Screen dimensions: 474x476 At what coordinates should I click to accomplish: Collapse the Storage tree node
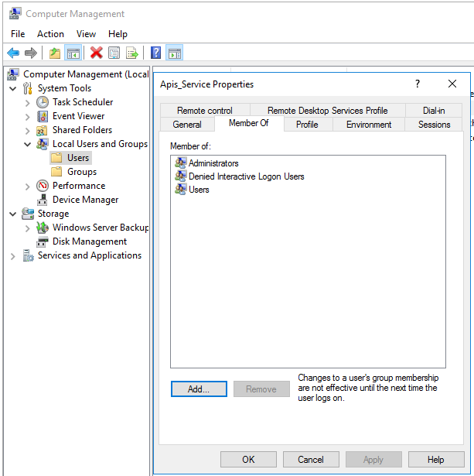pos(13,214)
